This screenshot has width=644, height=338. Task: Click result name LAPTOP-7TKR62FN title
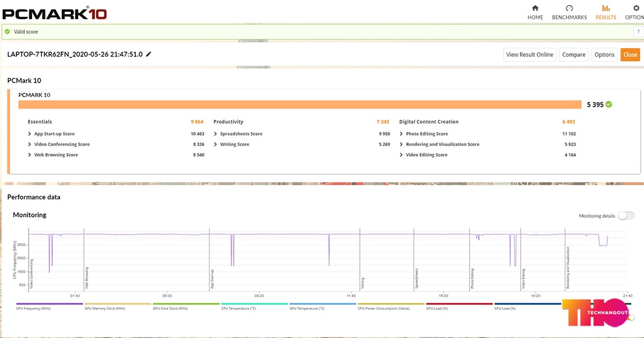[x=75, y=54]
